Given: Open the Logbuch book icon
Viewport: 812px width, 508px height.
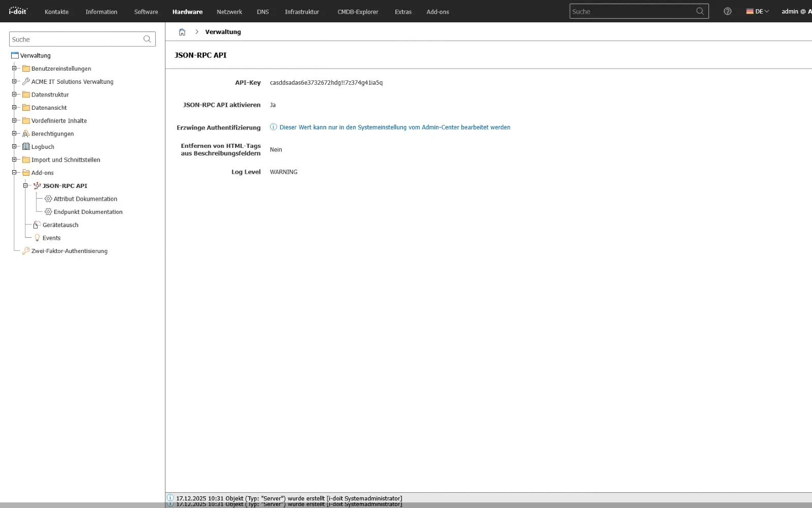Looking at the screenshot, I should coord(26,146).
